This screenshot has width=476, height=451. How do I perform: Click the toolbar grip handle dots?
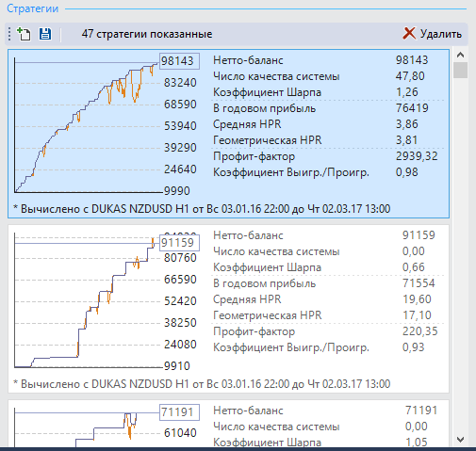click(x=9, y=34)
